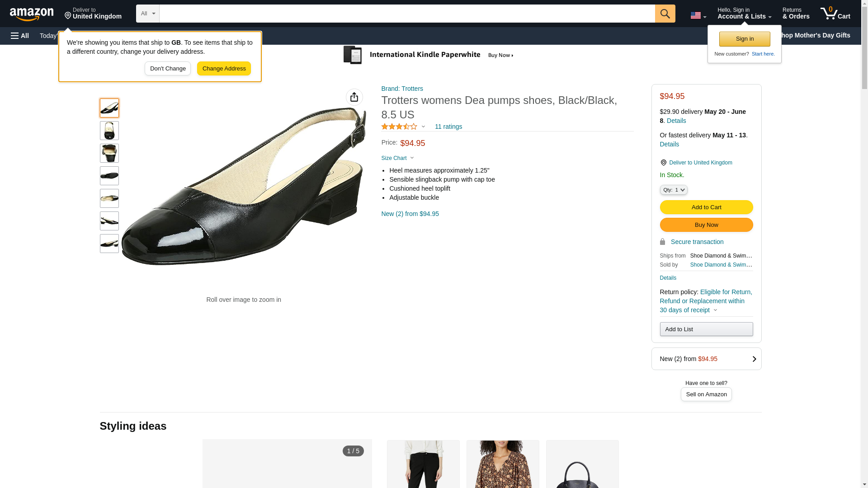Open the Qty quantity dropdown
The width and height of the screenshot is (868, 488).
pyautogui.click(x=673, y=190)
